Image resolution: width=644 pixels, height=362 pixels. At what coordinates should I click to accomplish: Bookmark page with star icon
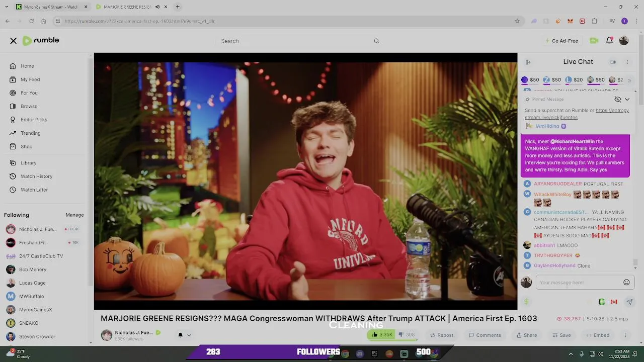coord(517,21)
